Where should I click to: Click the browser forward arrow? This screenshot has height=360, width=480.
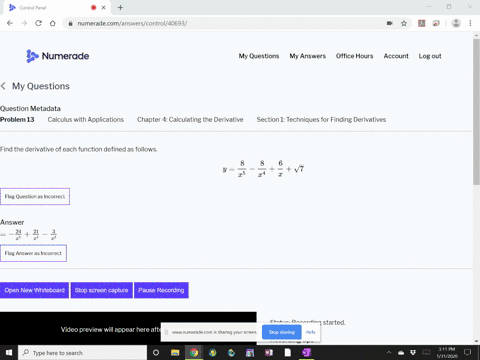(x=24, y=23)
